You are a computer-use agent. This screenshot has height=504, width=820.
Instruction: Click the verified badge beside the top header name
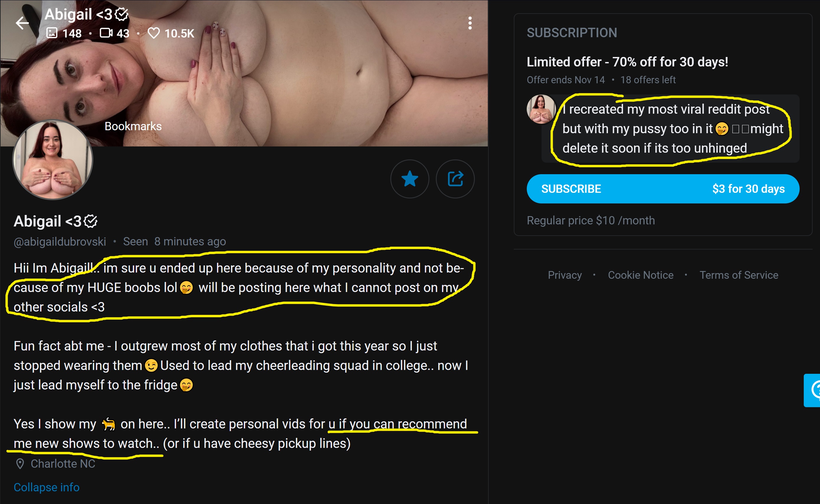tap(122, 14)
